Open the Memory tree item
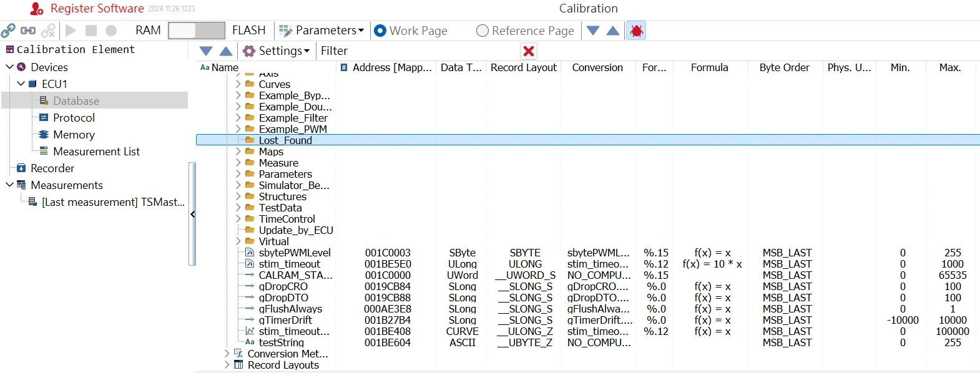The image size is (980, 373). click(x=74, y=134)
